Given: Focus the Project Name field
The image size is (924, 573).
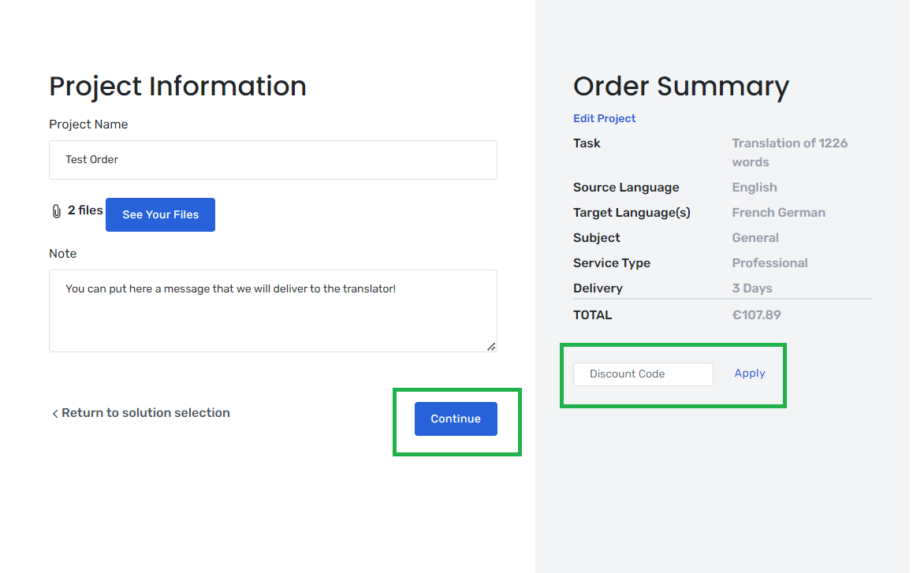Looking at the screenshot, I should [273, 160].
